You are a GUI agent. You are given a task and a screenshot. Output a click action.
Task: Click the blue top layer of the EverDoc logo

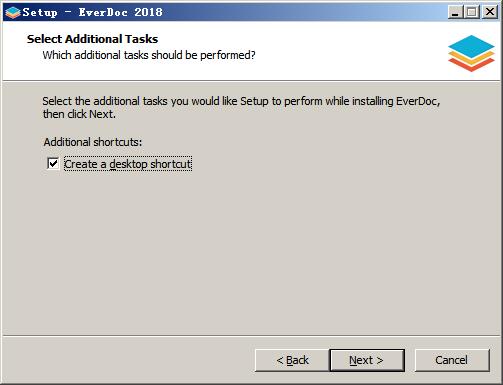pyautogui.click(x=471, y=46)
